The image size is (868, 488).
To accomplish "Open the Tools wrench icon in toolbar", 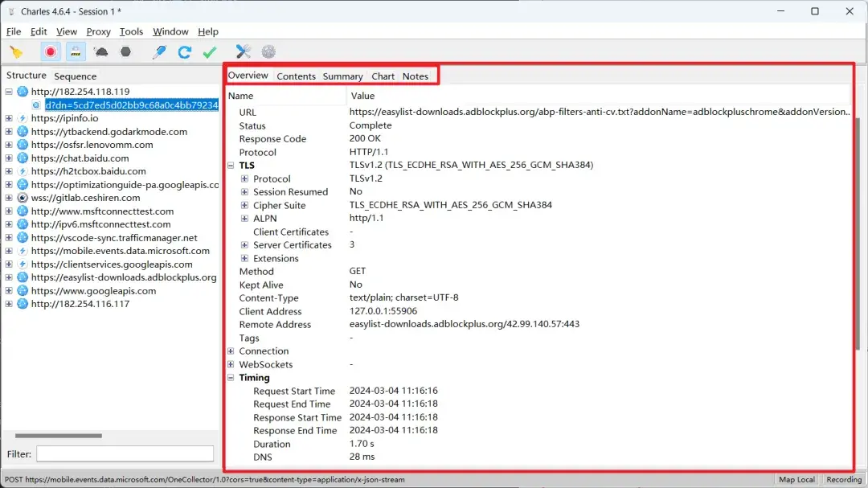I will coord(244,52).
